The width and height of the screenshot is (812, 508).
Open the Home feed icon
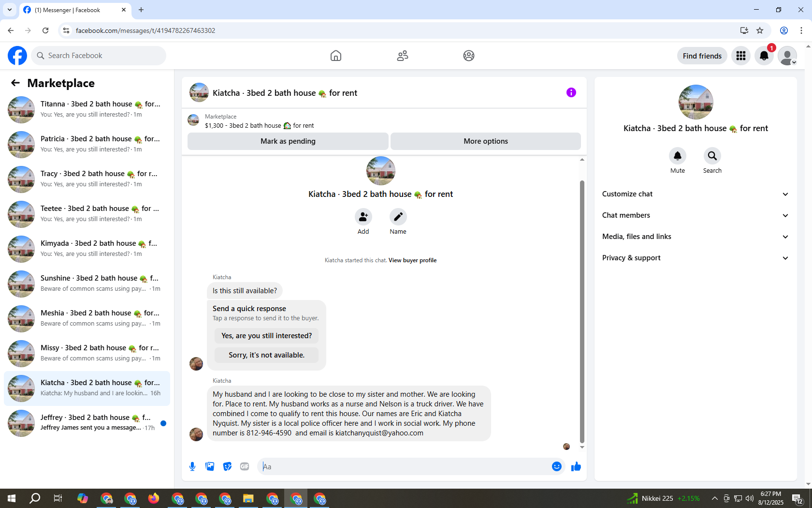click(336, 56)
